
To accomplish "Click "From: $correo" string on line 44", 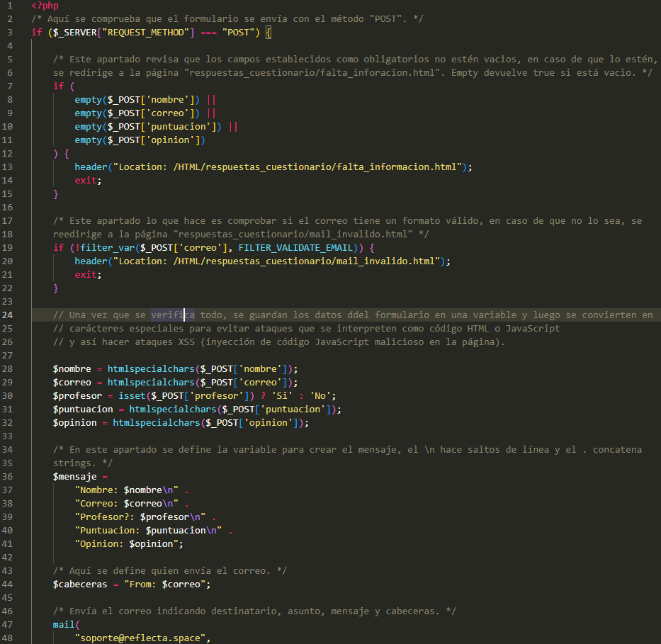I will click(164, 584).
